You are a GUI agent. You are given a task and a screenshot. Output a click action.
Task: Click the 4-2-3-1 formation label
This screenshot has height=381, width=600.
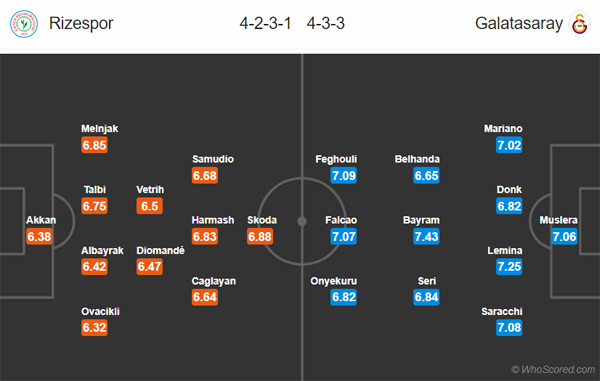click(266, 24)
